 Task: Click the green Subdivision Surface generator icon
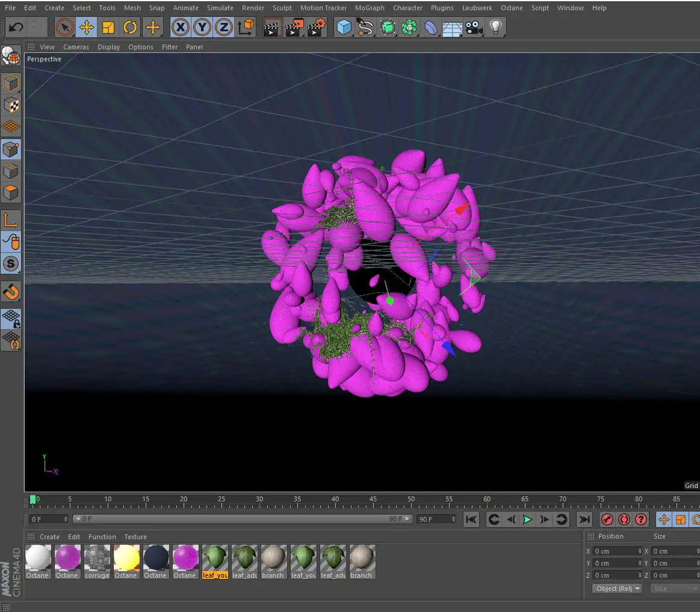(x=388, y=28)
